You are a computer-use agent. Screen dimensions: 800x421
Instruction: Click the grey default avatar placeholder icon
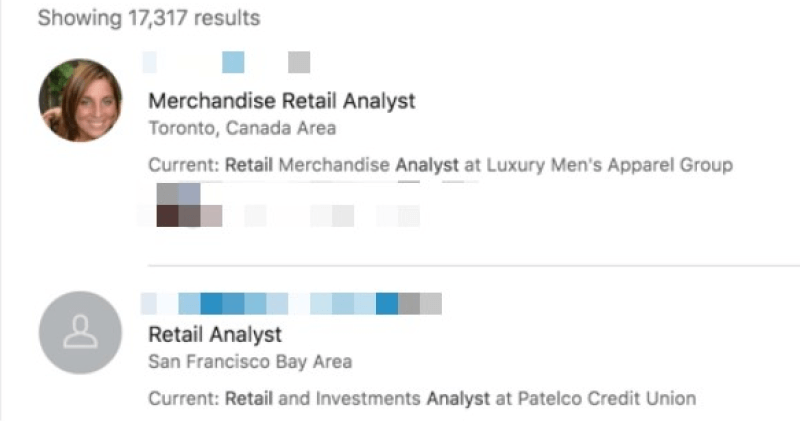point(80,333)
